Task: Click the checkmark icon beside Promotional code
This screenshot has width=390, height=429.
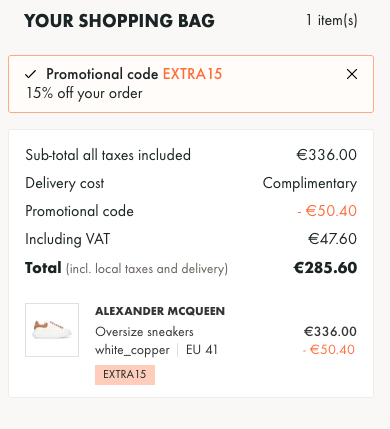Action: click(31, 74)
